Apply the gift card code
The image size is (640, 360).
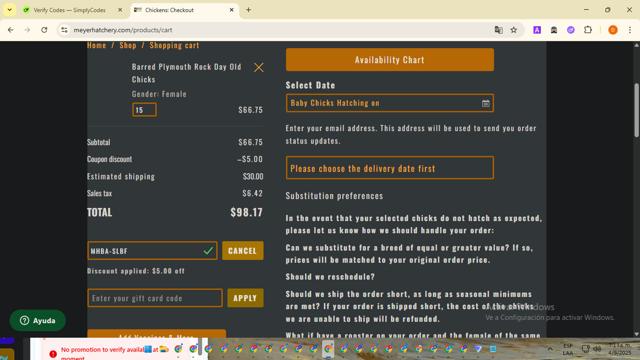pos(245,298)
